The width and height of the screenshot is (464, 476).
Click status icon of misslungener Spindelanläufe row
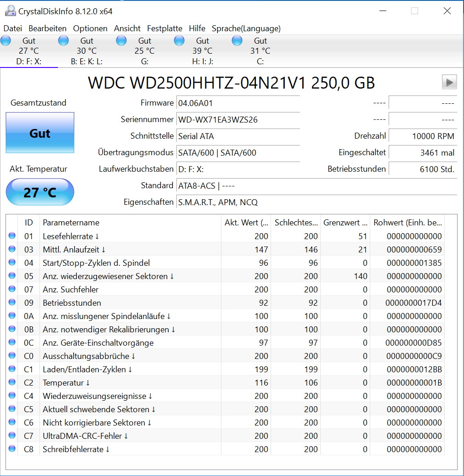click(x=12, y=316)
